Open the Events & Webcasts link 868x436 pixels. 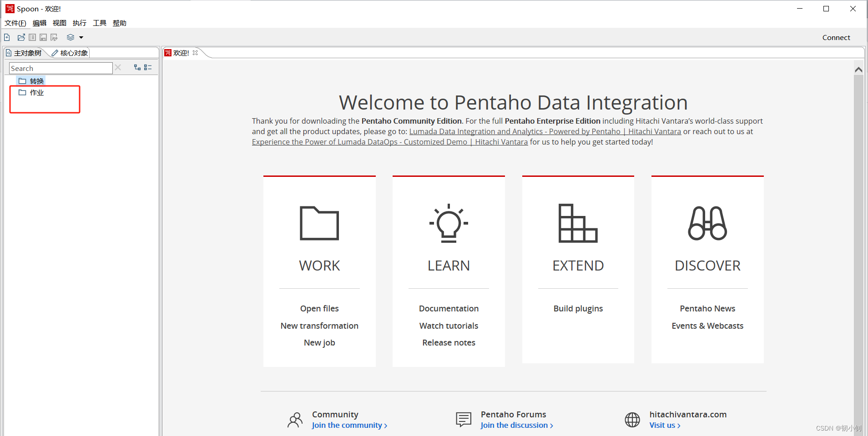point(707,326)
